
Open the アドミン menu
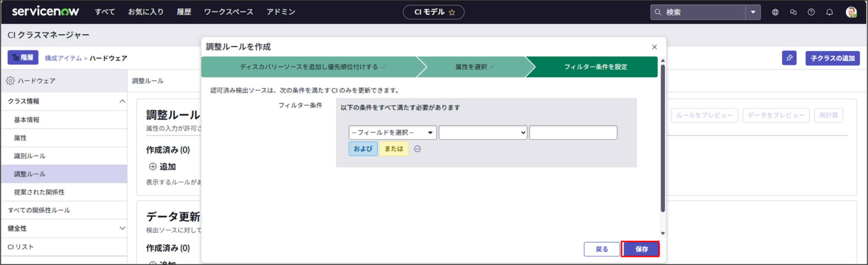281,12
